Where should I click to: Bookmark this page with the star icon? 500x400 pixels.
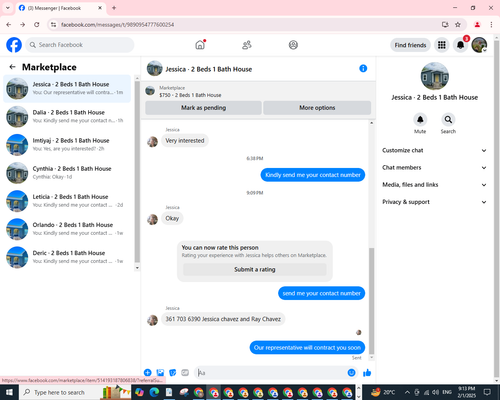click(x=458, y=25)
